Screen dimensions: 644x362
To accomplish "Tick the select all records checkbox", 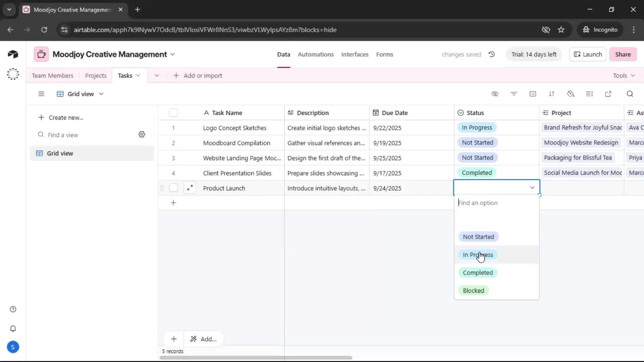I will (x=173, y=113).
